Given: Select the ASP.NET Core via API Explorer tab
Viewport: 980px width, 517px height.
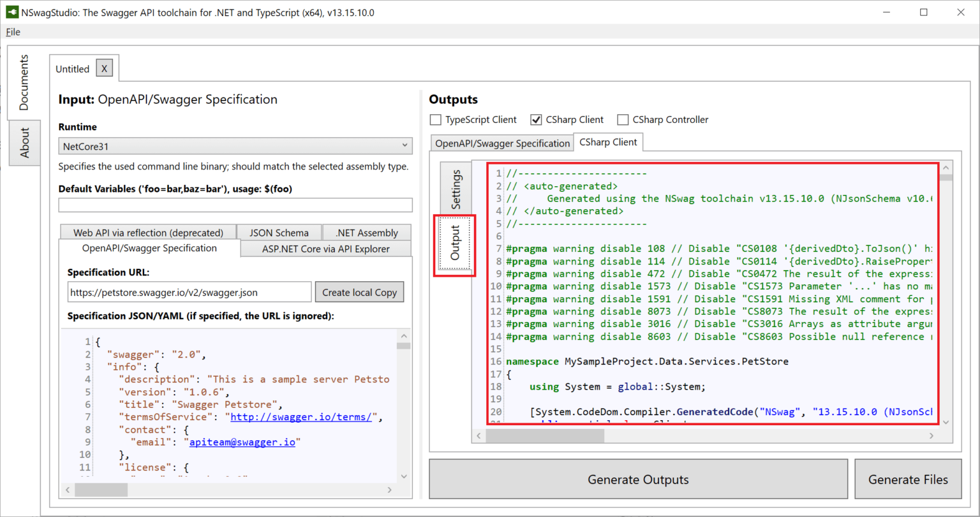Looking at the screenshot, I should point(325,249).
